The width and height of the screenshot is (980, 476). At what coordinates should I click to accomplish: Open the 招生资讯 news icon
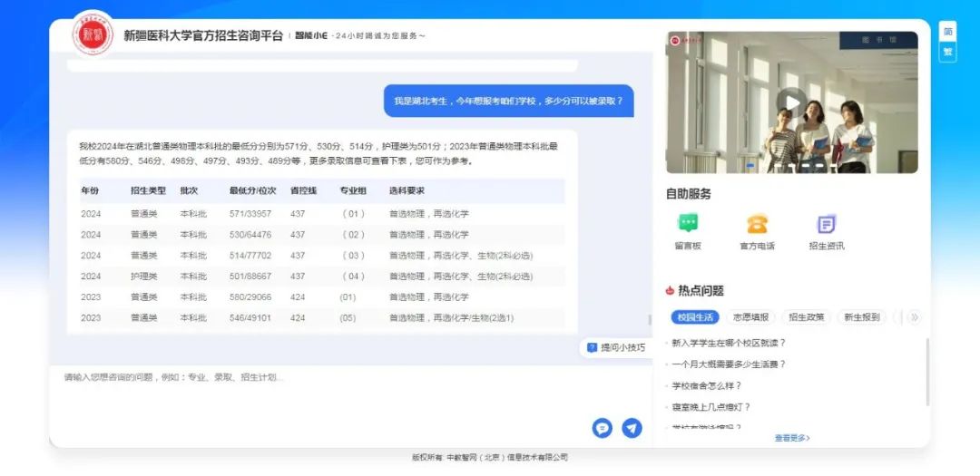[826, 224]
